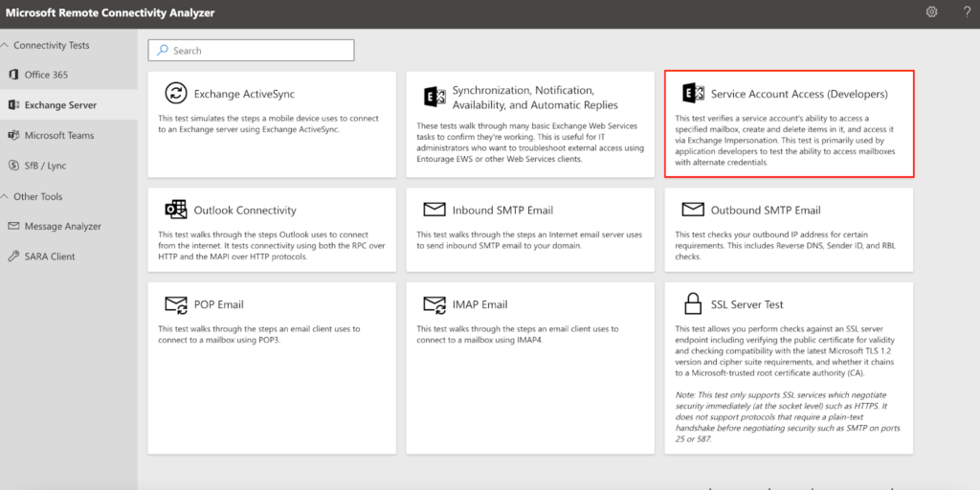Collapse the Connectivity Tests section
Image resolution: width=980 pixels, height=490 pixels.
[x=4, y=45]
